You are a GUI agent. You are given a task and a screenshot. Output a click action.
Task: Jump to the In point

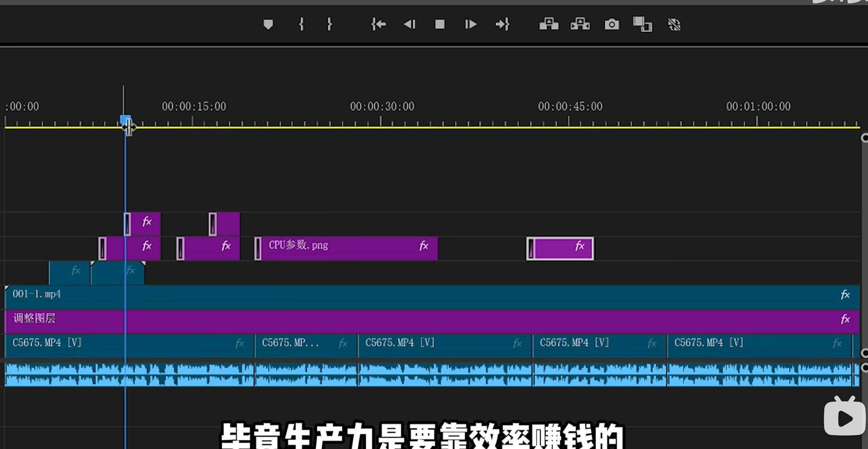tap(378, 24)
